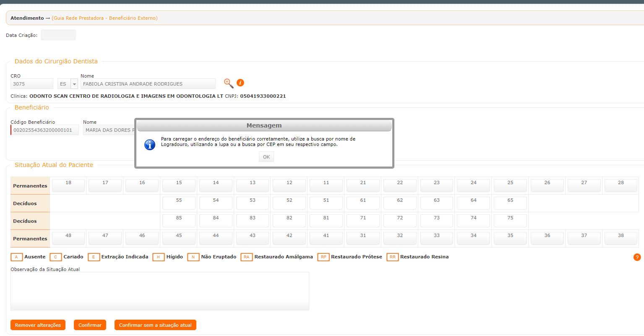Viewport: 644px width, 336px height.
Task: Click in the Observação da Situação Atual textarea
Action: click(159, 291)
